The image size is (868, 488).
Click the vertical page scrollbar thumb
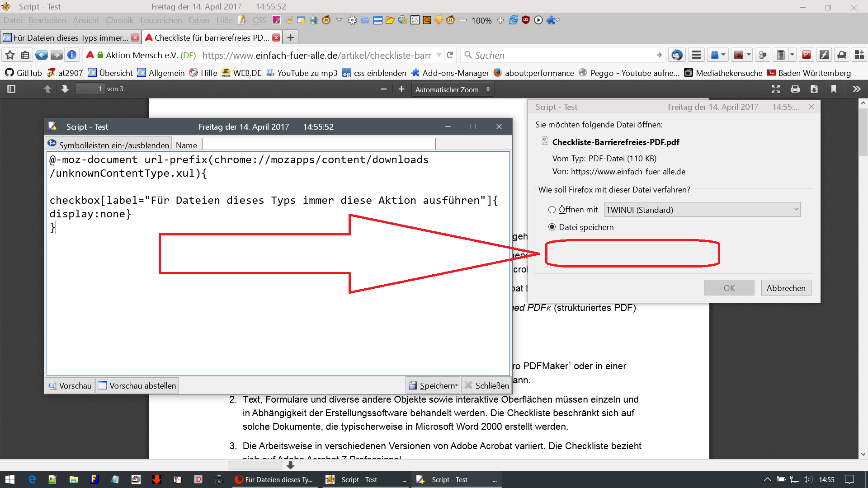[x=863, y=132]
